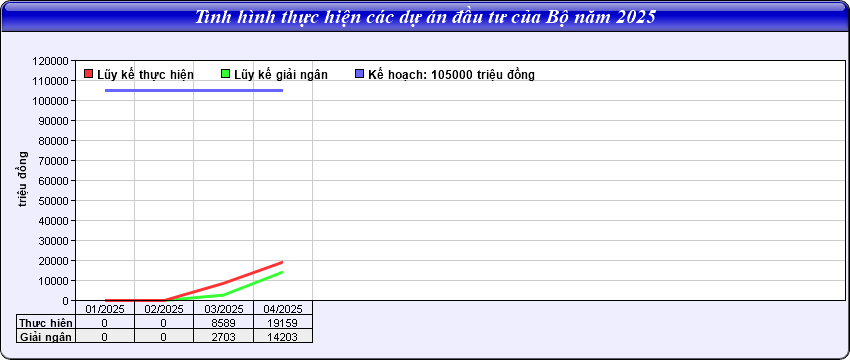Screen dimensions: 850x360
Task: Click the green Lũy kế giải ngân swatch
Action: (226, 74)
